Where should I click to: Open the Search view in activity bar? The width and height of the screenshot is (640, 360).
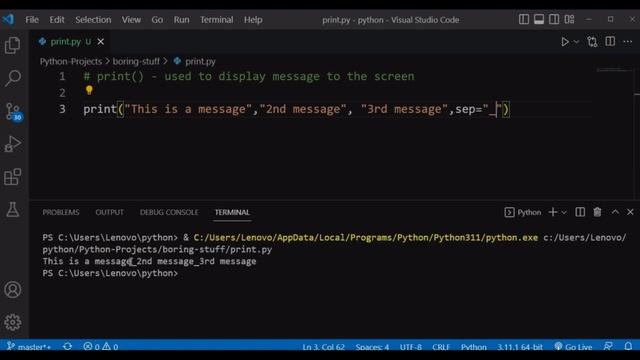(x=13, y=78)
